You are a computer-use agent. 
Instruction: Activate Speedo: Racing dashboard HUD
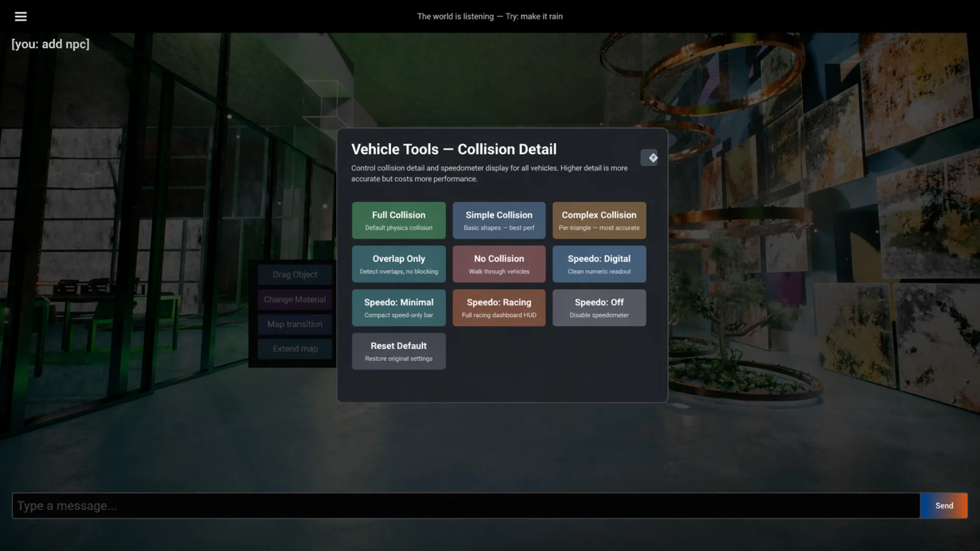click(499, 308)
